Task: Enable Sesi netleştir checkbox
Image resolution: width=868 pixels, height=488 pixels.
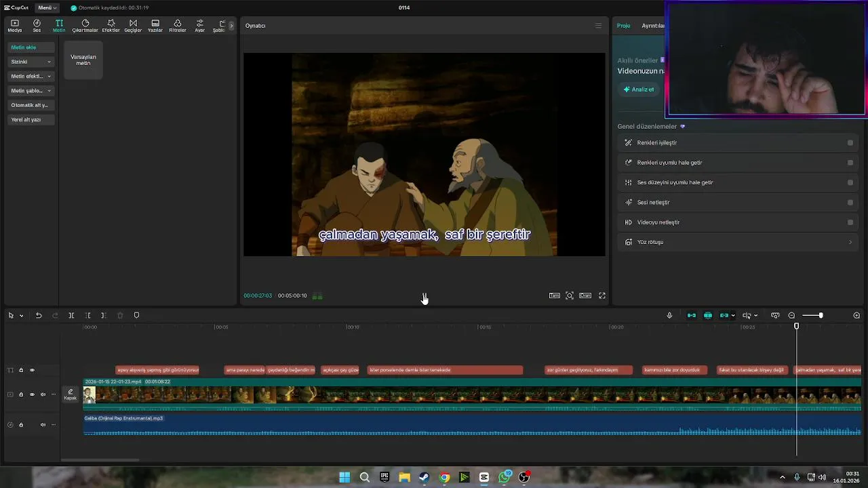Action: click(850, 202)
